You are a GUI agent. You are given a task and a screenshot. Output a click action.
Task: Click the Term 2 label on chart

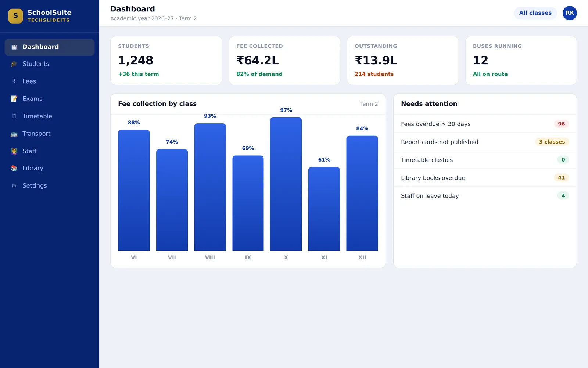(x=369, y=104)
